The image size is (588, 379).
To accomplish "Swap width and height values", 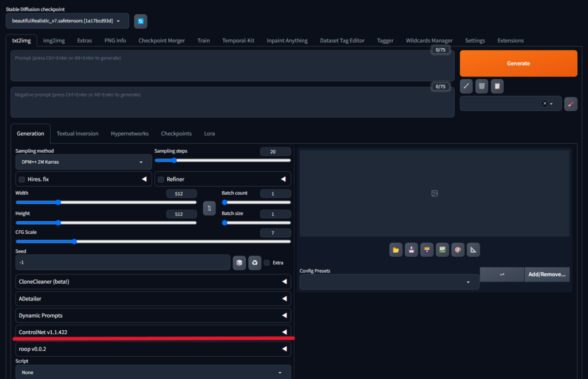I will point(209,208).
